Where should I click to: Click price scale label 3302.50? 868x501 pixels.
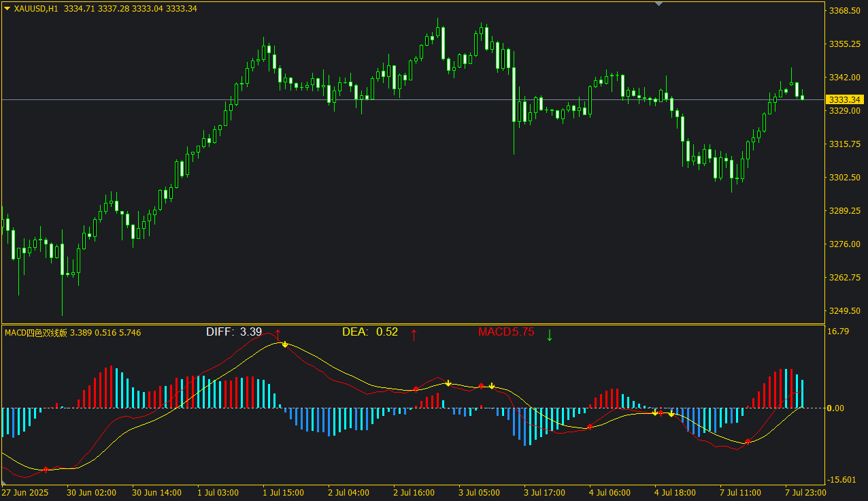click(x=844, y=178)
